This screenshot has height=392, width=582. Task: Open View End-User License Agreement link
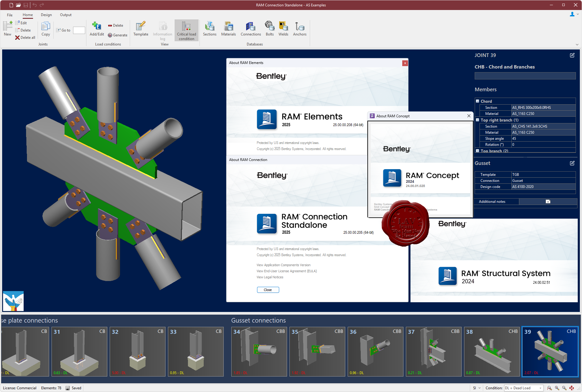coord(286,271)
